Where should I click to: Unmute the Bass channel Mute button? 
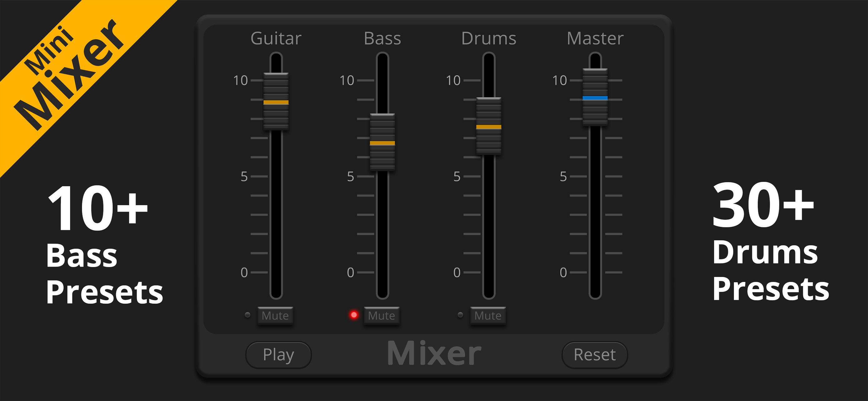pos(382,315)
